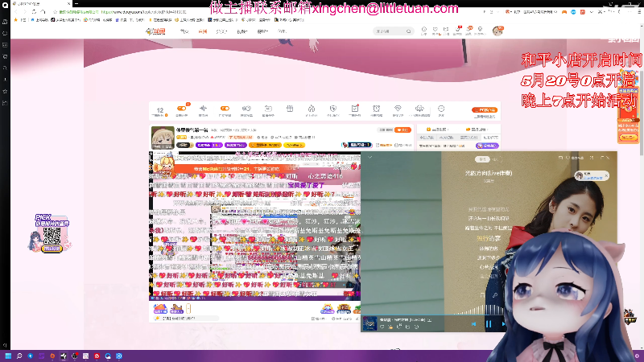Click the first purple badge under streamer name

click(x=209, y=146)
